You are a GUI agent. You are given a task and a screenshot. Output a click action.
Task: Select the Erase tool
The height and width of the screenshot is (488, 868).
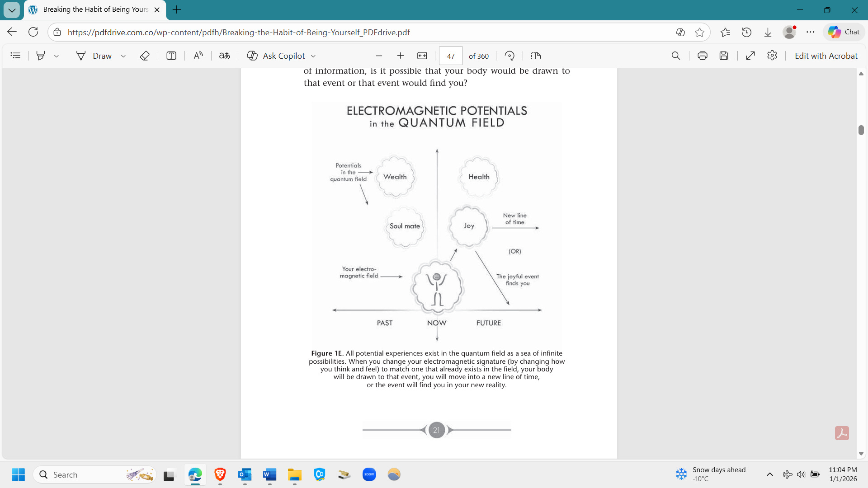pyautogui.click(x=145, y=56)
